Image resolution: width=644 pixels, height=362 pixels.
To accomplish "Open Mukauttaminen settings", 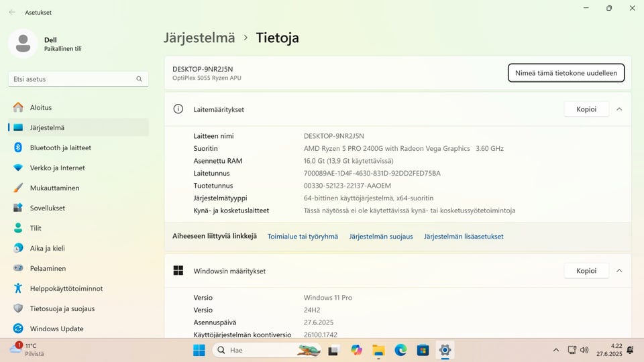I will (78, 188).
